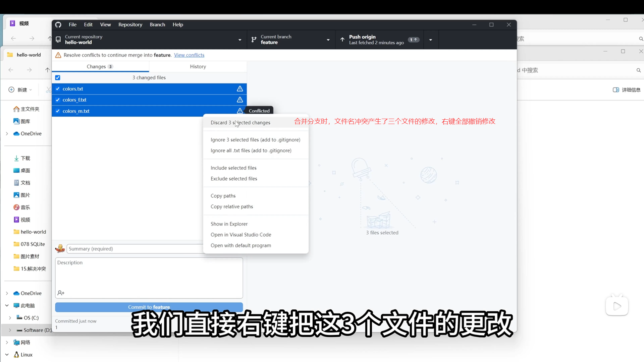Image resolution: width=644 pixels, height=362 pixels.
Task: Click the branch icon beside Current branch
Action: point(254,40)
